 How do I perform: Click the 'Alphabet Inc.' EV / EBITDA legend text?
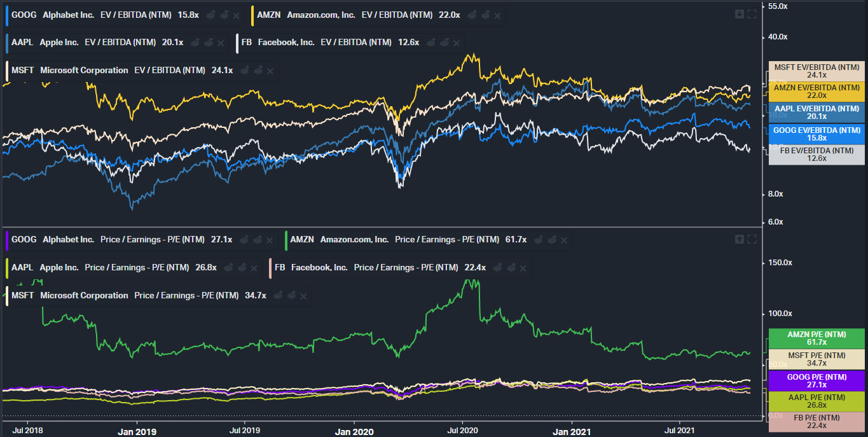coord(69,15)
